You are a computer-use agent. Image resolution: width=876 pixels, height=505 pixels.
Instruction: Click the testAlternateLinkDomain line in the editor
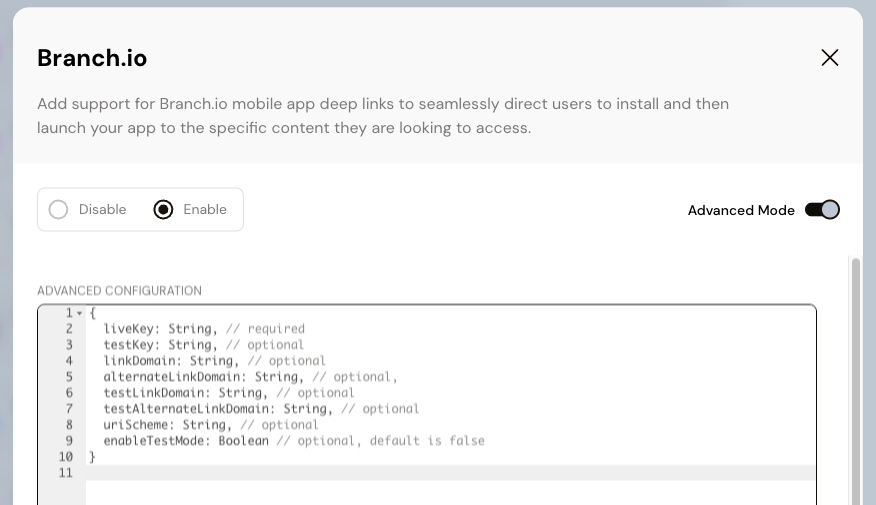261,409
